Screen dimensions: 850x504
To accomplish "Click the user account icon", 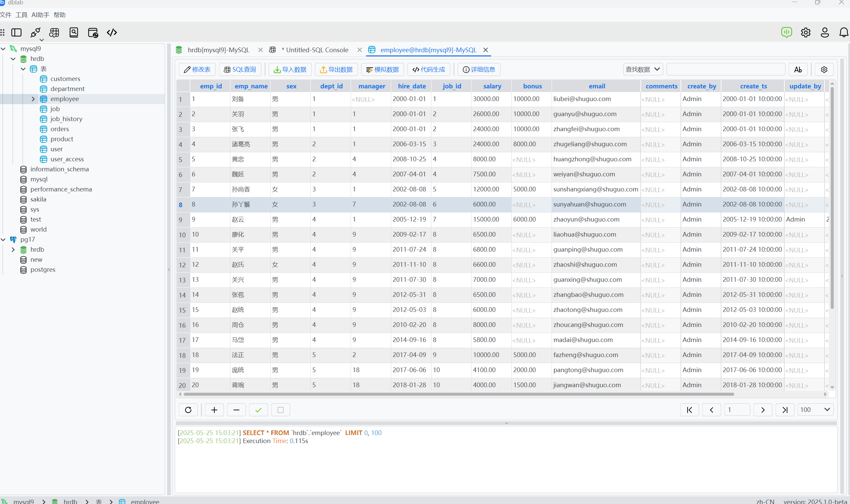I will pos(825,32).
